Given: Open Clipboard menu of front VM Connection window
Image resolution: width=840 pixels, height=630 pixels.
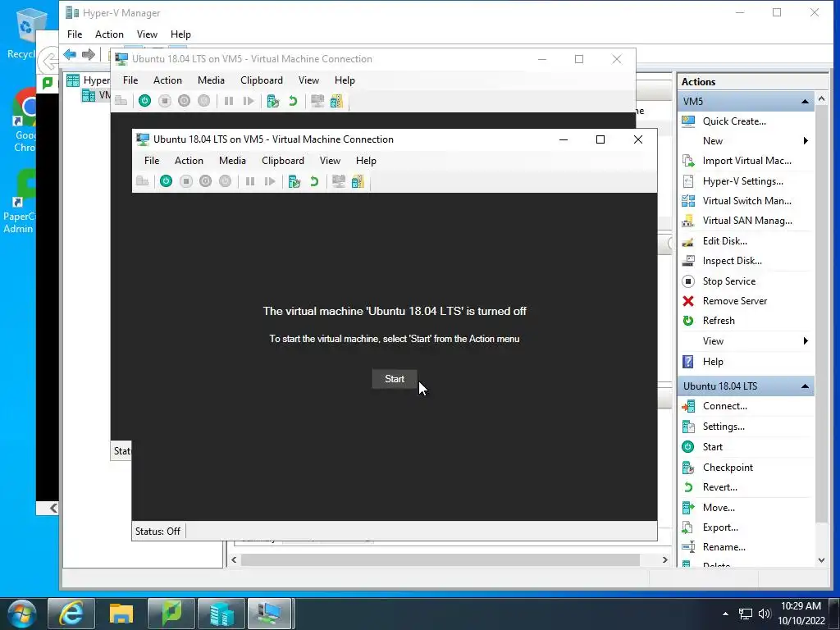Looking at the screenshot, I should pyautogui.click(x=283, y=161).
